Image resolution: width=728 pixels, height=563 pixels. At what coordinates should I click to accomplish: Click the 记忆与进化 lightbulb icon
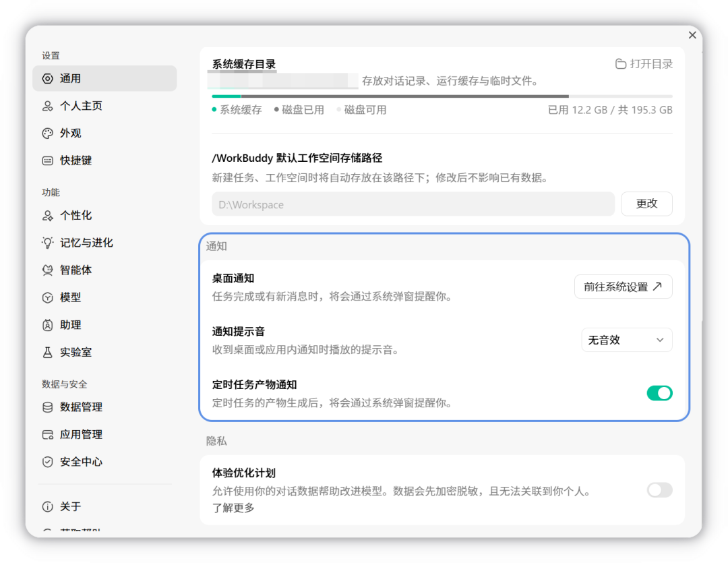point(47,243)
